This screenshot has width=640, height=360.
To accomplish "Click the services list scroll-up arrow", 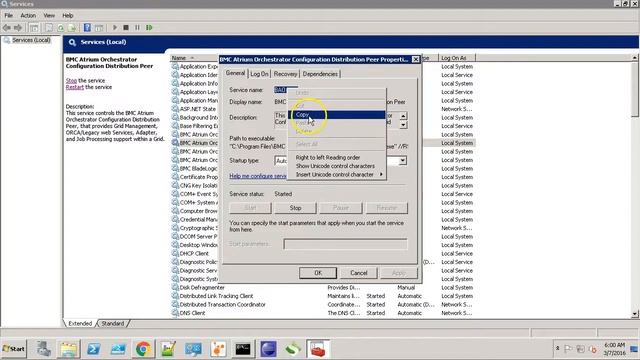I will click(635, 58).
